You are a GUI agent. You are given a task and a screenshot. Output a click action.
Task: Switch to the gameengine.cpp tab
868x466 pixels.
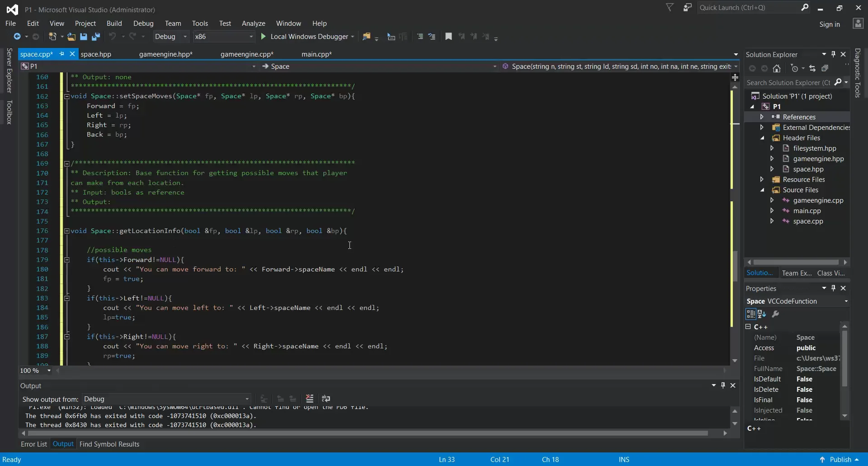click(x=247, y=54)
